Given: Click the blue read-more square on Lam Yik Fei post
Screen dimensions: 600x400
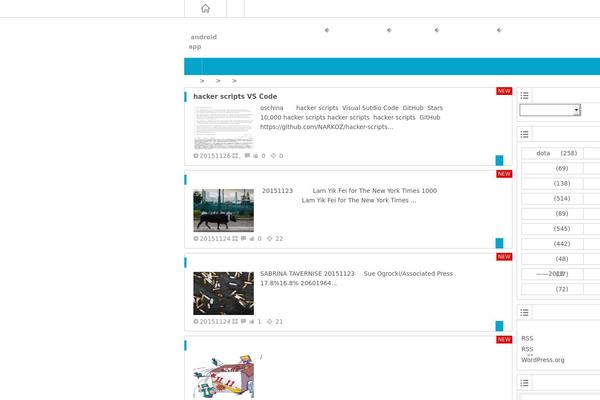Looking at the screenshot, I should [499, 243].
